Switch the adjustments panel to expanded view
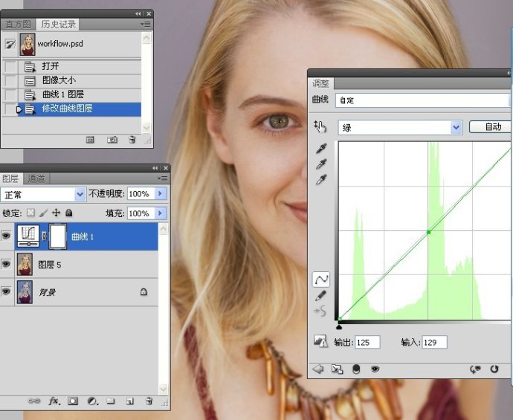This screenshot has width=513, height=420. click(x=337, y=369)
